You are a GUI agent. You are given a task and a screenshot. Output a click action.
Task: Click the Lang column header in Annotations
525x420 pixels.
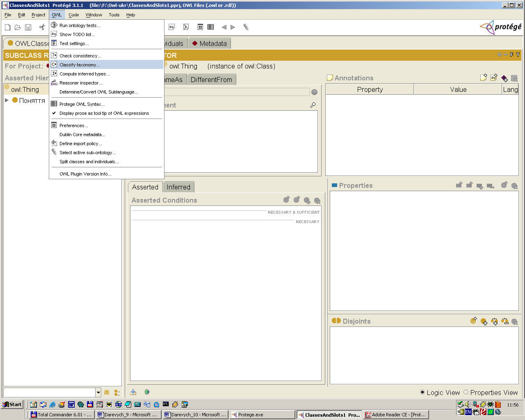pyautogui.click(x=510, y=89)
